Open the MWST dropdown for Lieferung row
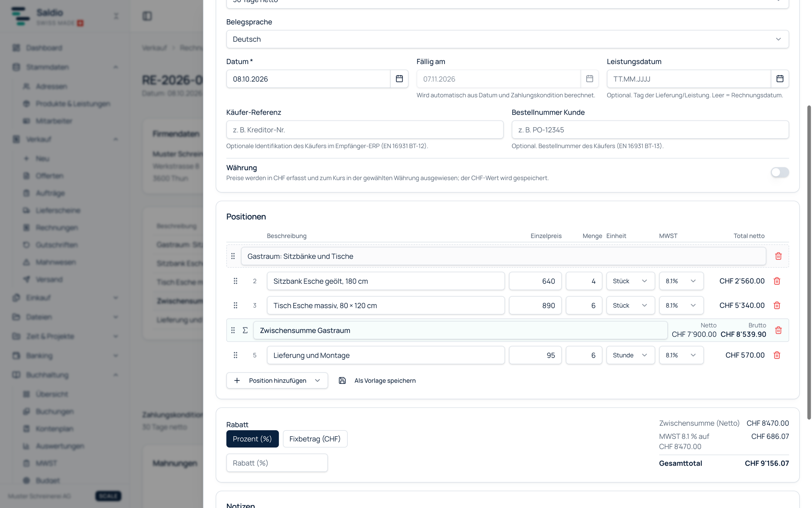 click(x=681, y=355)
